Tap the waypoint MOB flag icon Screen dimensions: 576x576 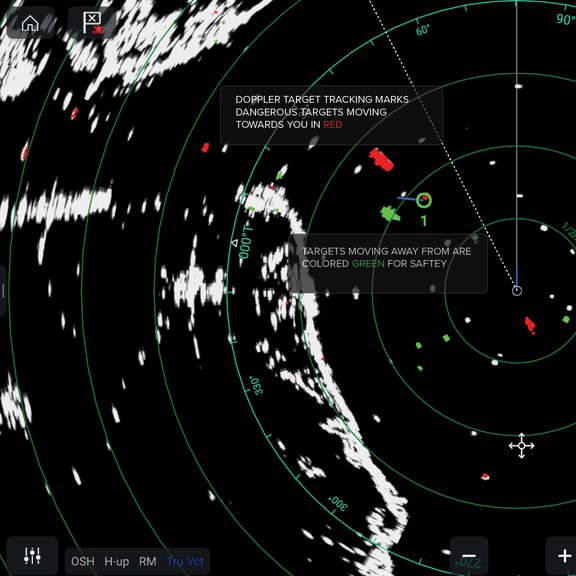click(92, 23)
